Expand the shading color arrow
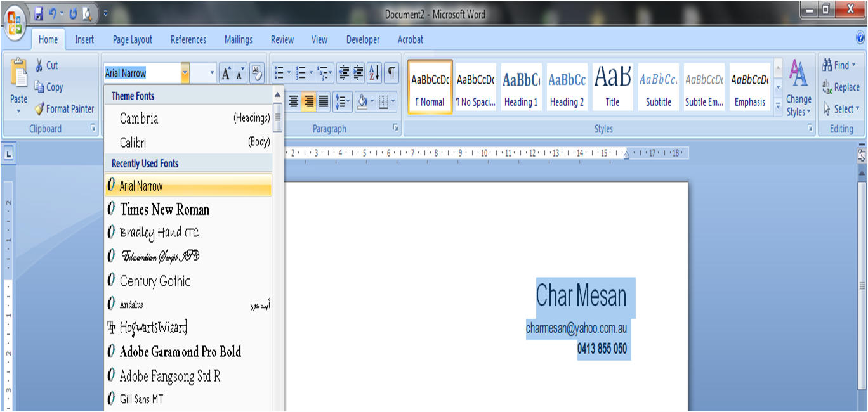Screen dimensions: 868x412 (373, 101)
